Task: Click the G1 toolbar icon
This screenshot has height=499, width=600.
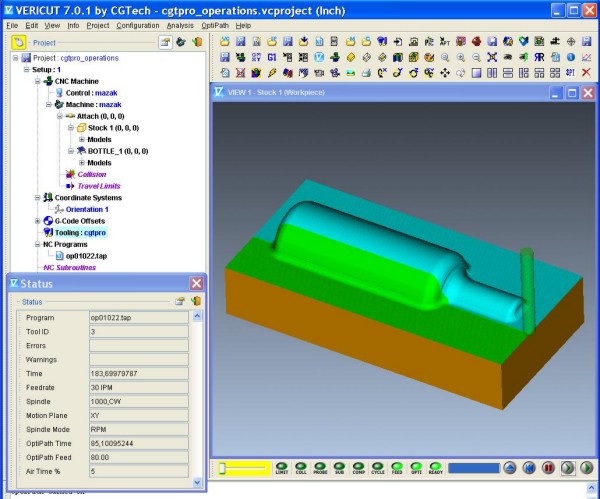Action: [x=272, y=57]
